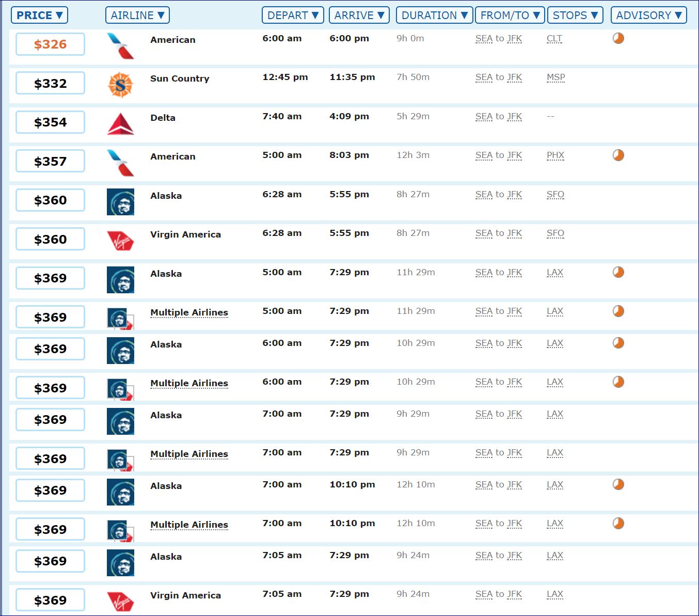Click the Sun Country logo icon
The width and height of the screenshot is (699, 616).
click(x=120, y=85)
